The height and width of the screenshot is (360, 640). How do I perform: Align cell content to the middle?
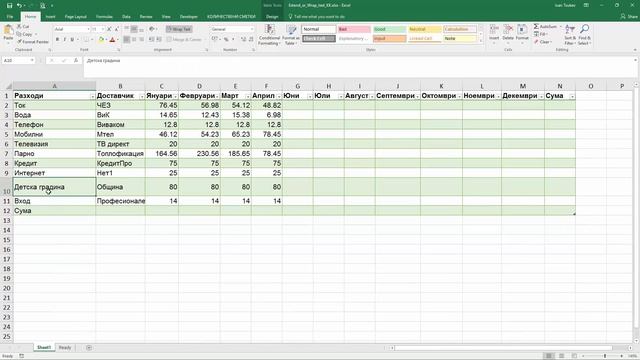pyautogui.click(x=134, y=29)
